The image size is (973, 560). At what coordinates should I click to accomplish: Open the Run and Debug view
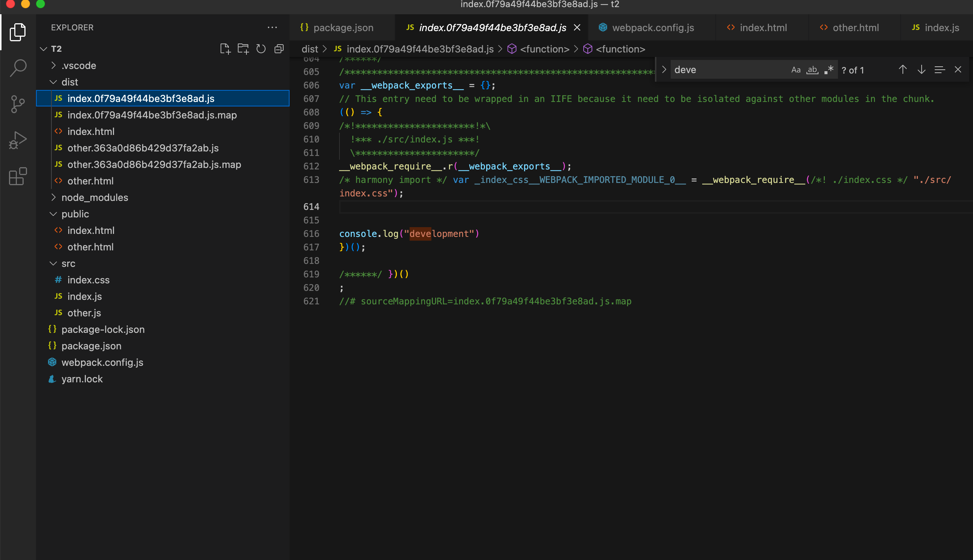click(18, 141)
